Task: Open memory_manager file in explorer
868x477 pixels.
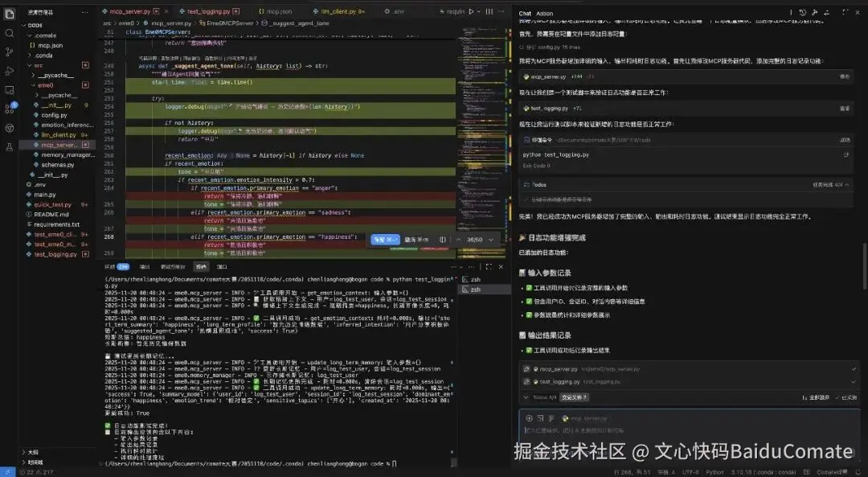Action: coord(68,154)
